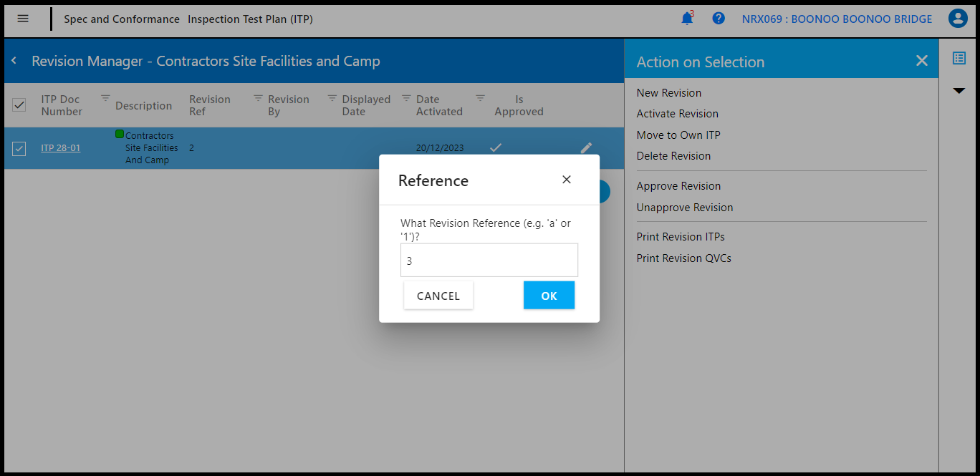Close the Action on Selection panel
This screenshot has height=476, width=980.
922,61
